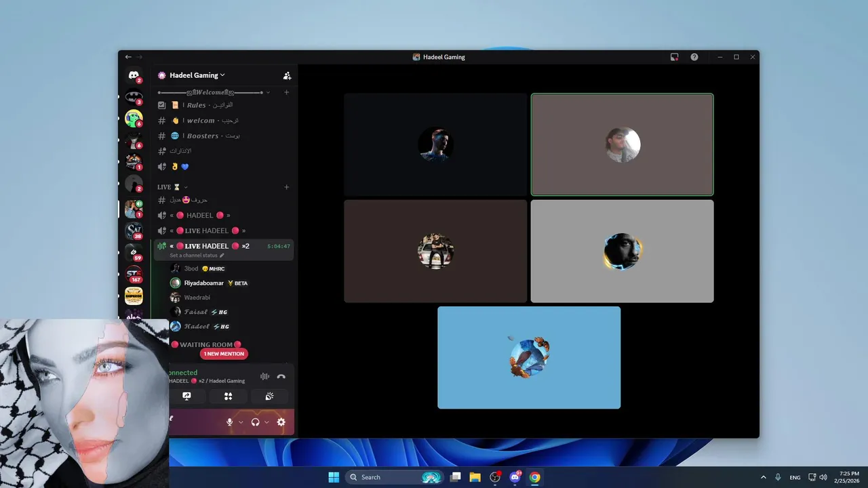Image resolution: width=868 pixels, height=488 pixels.
Task: Jump to 1 NEW MENTION
Action: pyautogui.click(x=224, y=354)
